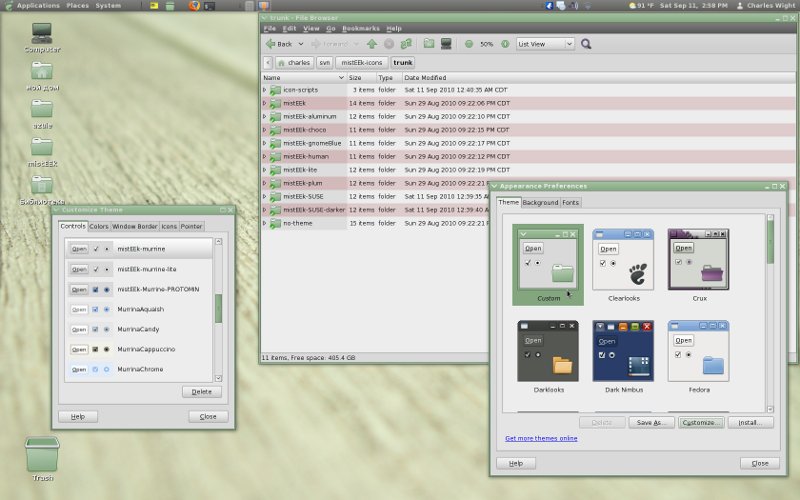Click Save As... in Appearance Preferences

click(x=652, y=422)
